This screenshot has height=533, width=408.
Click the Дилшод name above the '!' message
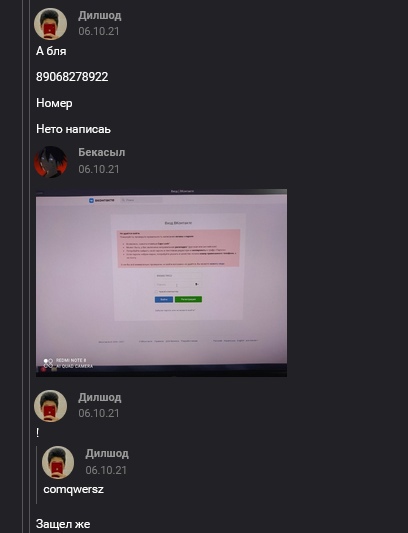100,397
